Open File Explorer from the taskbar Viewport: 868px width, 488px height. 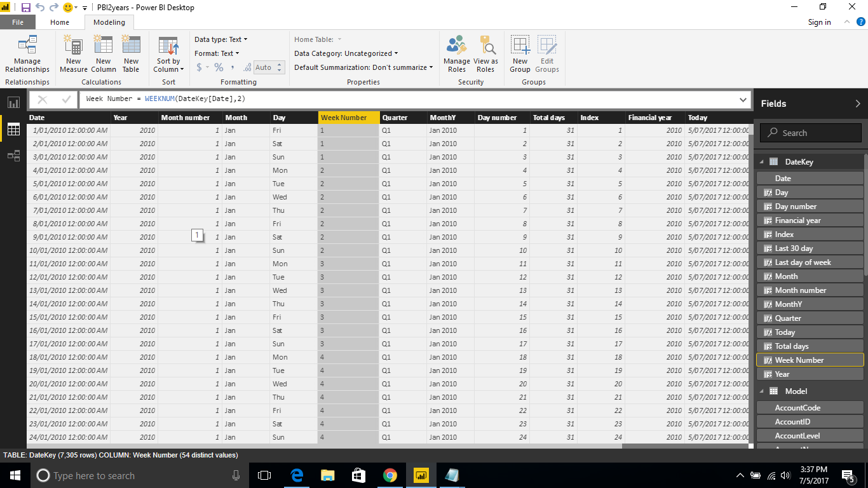(327, 475)
